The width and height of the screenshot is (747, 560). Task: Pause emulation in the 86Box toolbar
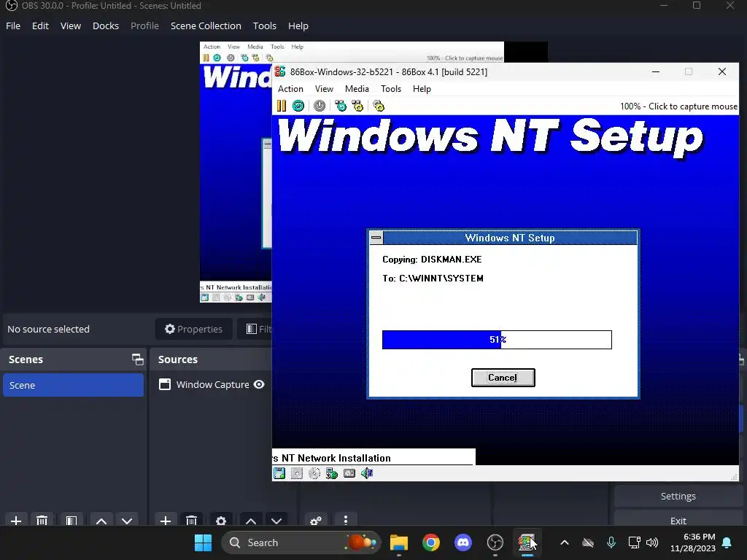click(x=282, y=106)
